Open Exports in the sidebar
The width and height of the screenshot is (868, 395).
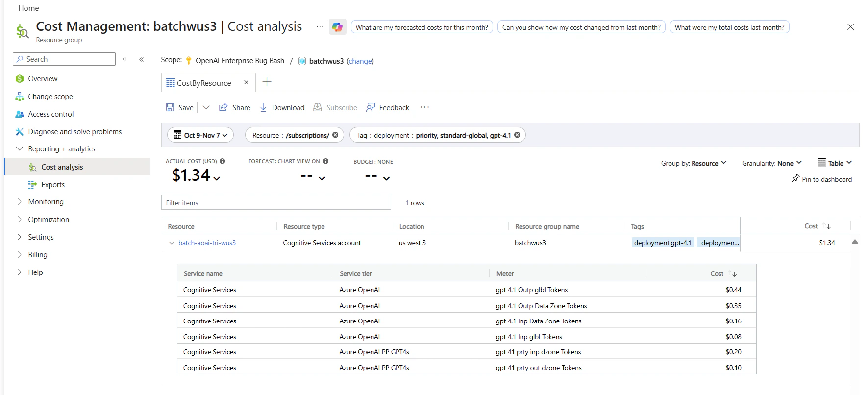[x=53, y=185]
